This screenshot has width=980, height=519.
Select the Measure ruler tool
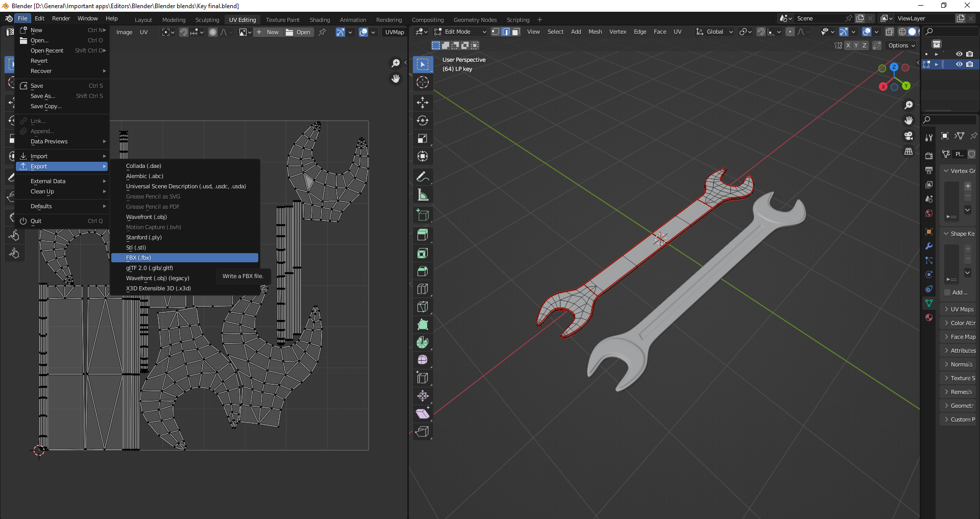coord(423,195)
